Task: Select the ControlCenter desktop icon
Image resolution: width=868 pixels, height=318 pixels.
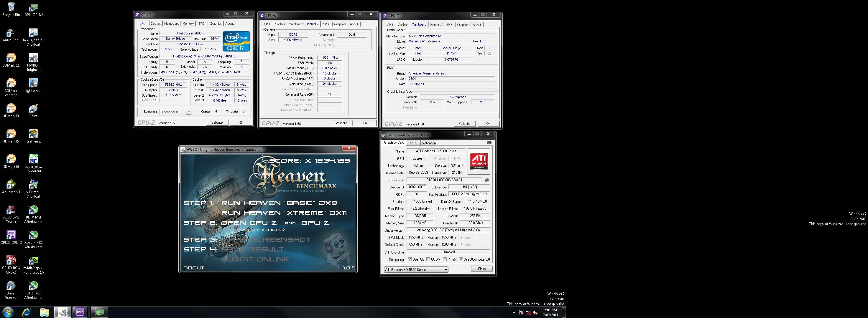Action: pos(11,35)
